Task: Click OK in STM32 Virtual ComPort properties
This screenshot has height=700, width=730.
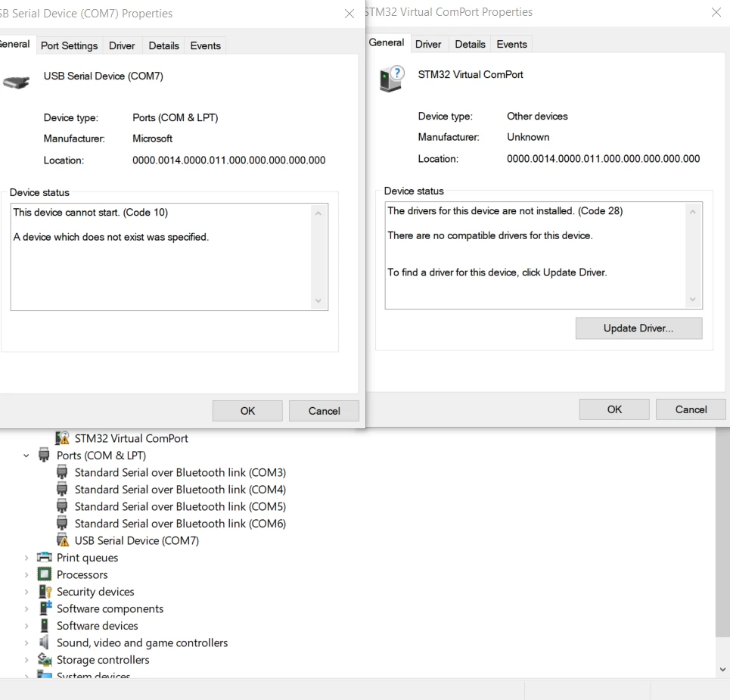Action: [x=614, y=409]
